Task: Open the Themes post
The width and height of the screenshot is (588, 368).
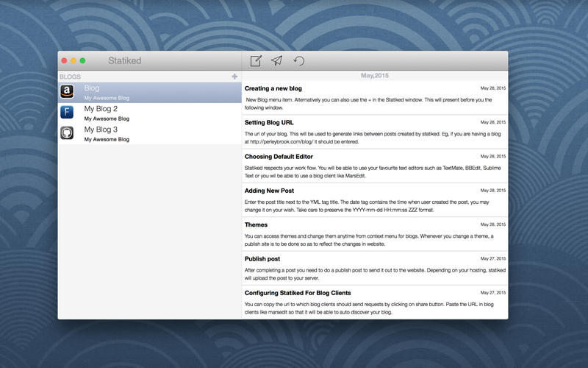Action: pos(375,234)
